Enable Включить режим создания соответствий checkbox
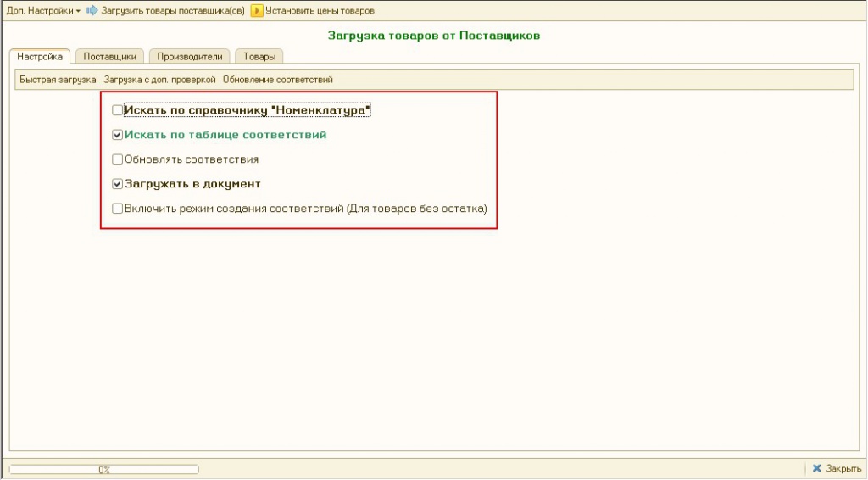 pos(117,209)
